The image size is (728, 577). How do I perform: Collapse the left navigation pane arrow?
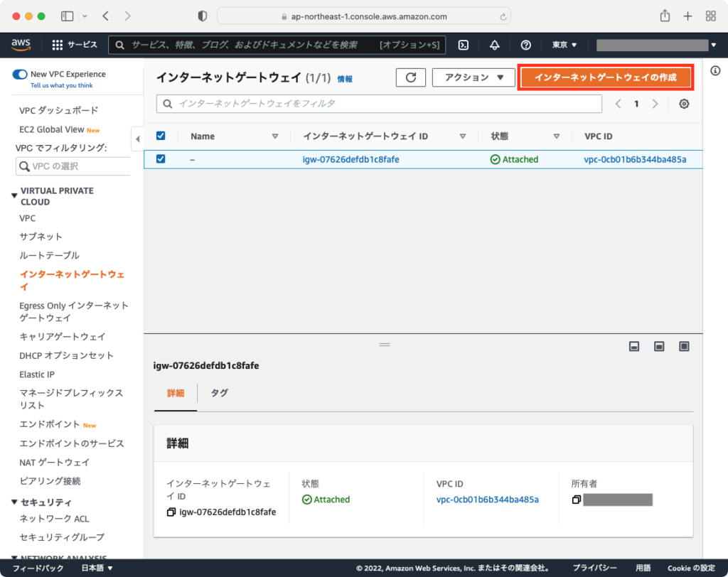coord(137,139)
